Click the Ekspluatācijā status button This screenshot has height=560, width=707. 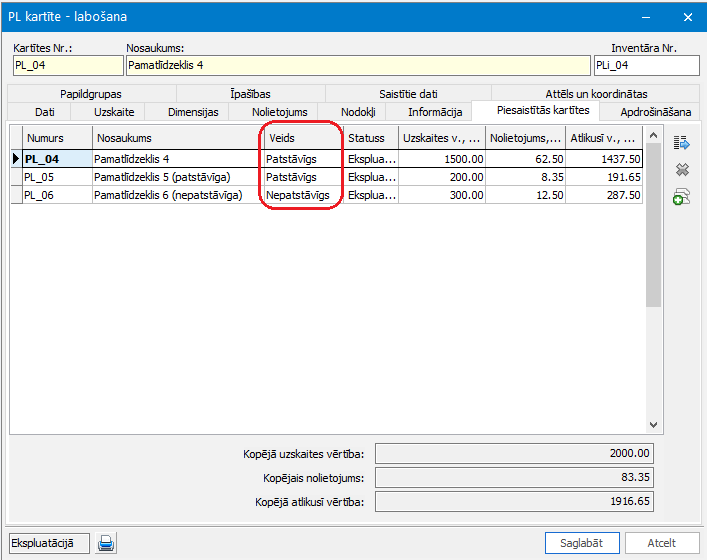click(x=49, y=543)
